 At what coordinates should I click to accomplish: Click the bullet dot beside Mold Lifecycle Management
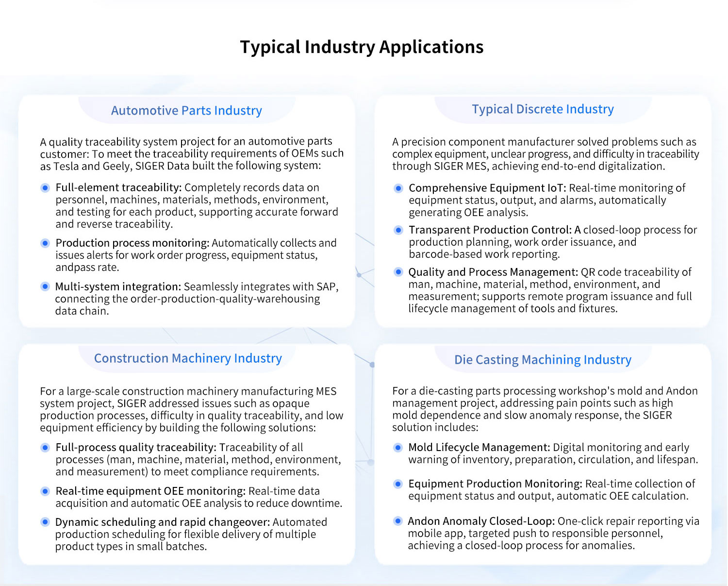pyautogui.click(x=398, y=447)
